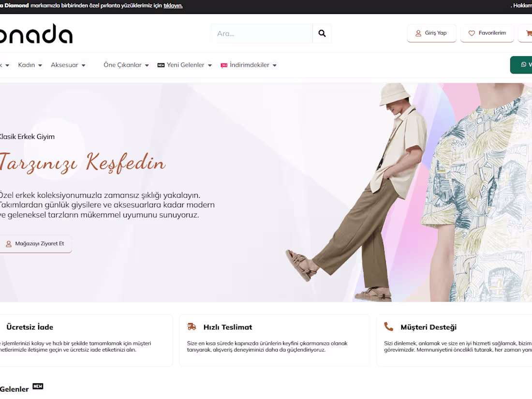The width and height of the screenshot is (532, 399).
Task: Focus the Ara... search field
Action: 262,33
